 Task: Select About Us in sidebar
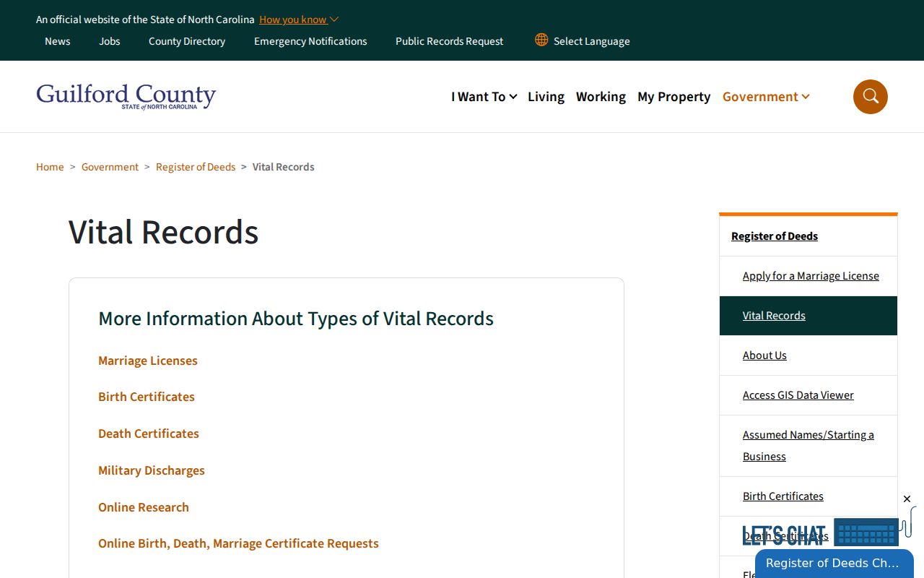[764, 355]
